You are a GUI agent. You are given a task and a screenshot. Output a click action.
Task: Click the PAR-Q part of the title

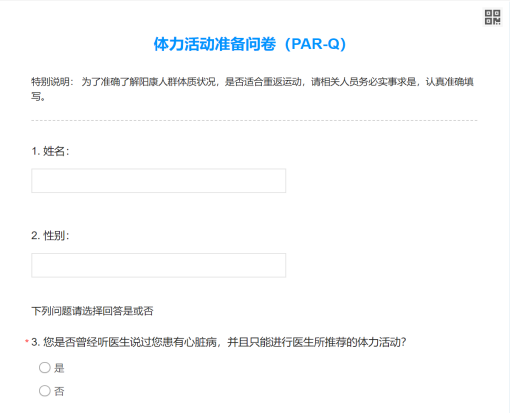315,44
